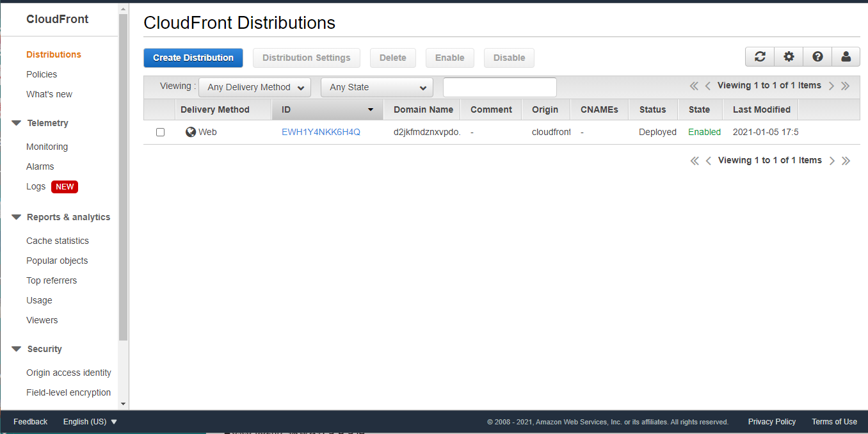Open distribution EWH1Y4NKK6H4Q link
The image size is (868, 434).
(x=321, y=132)
